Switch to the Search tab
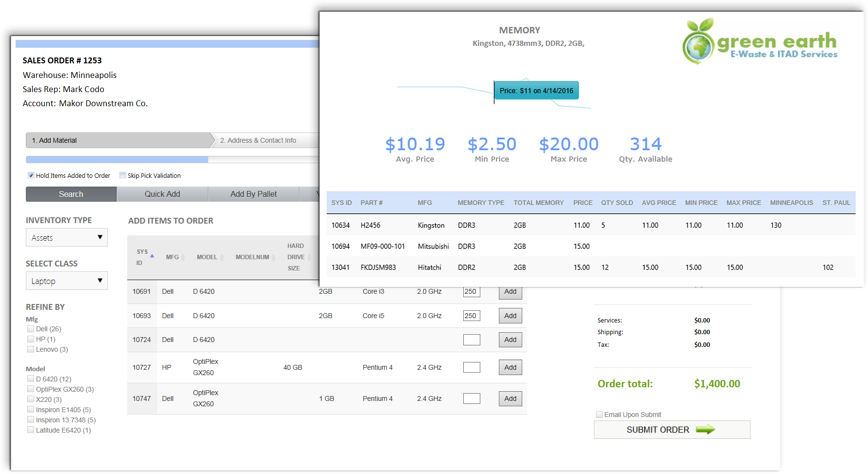The width and height of the screenshot is (868, 474). click(x=71, y=194)
